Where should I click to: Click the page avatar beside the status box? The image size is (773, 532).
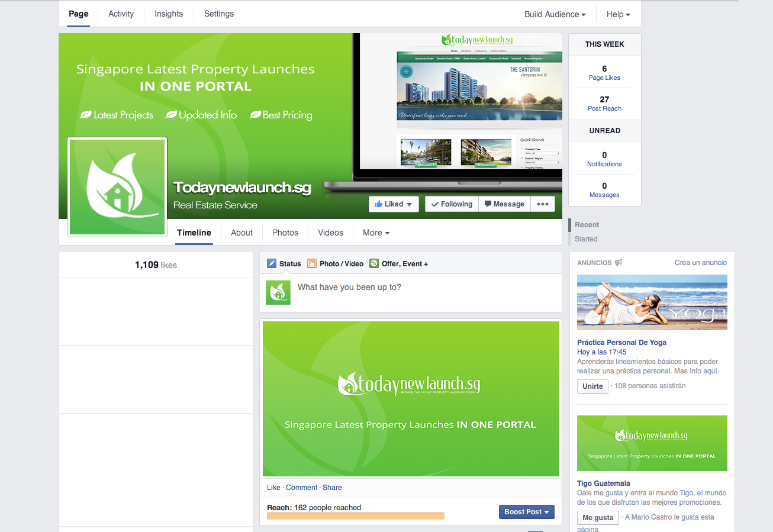click(x=278, y=293)
